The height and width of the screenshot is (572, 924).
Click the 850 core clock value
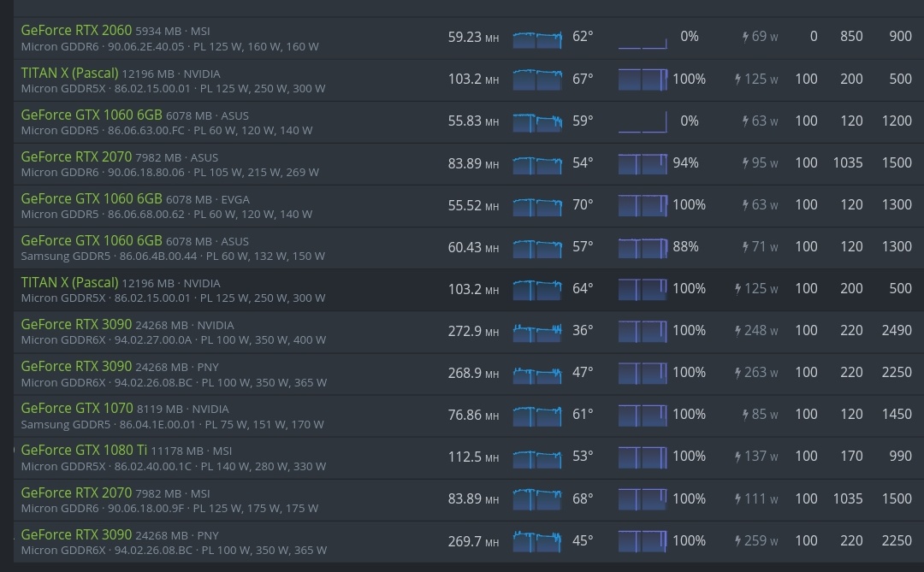851,37
